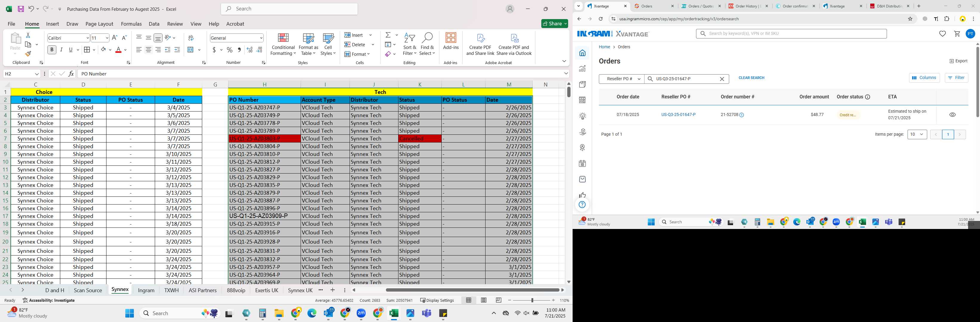This screenshot has height=322, width=980.
Task: Toggle Bold formatting in Font group
Action: pyautogui.click(x=52, y=50)
